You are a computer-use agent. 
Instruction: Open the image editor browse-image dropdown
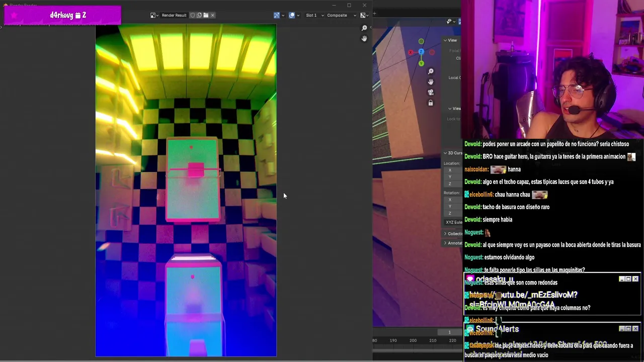click(x=154, y=15)
